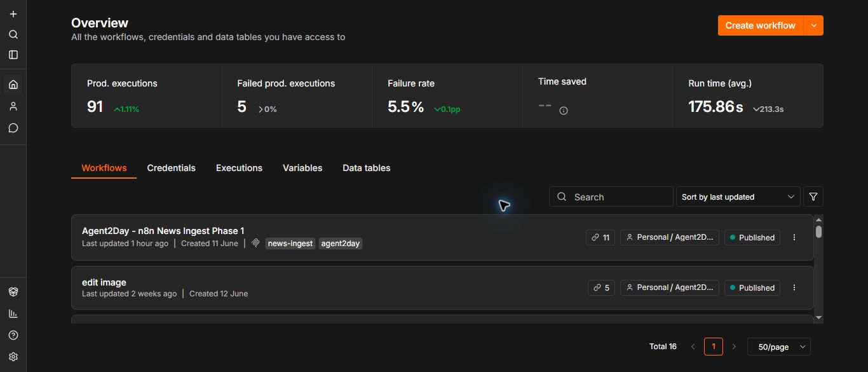
Task: Expand the Create workflow dropdown arrow
Action: click(814, 25)
